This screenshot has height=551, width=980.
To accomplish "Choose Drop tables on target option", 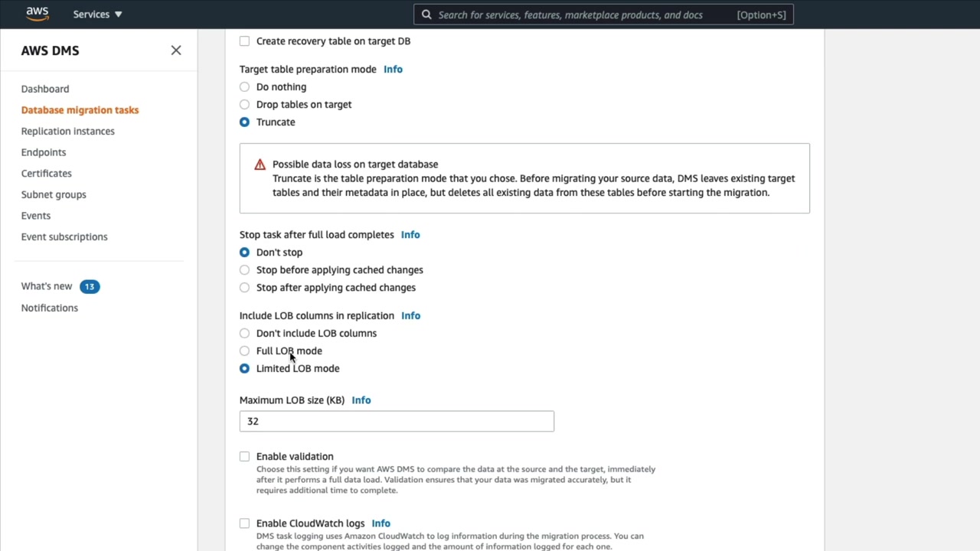I will [244, 105].
